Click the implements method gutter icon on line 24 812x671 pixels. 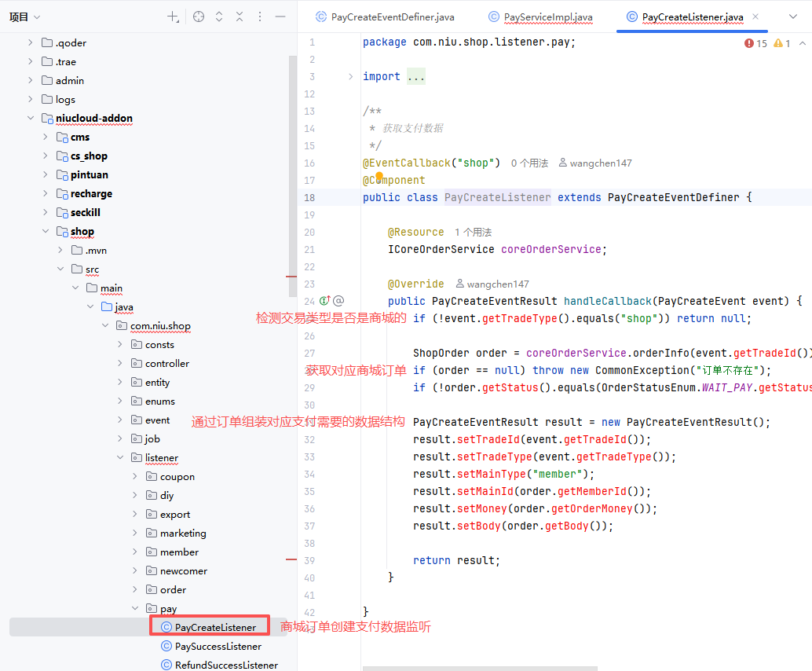click(325, 301)
